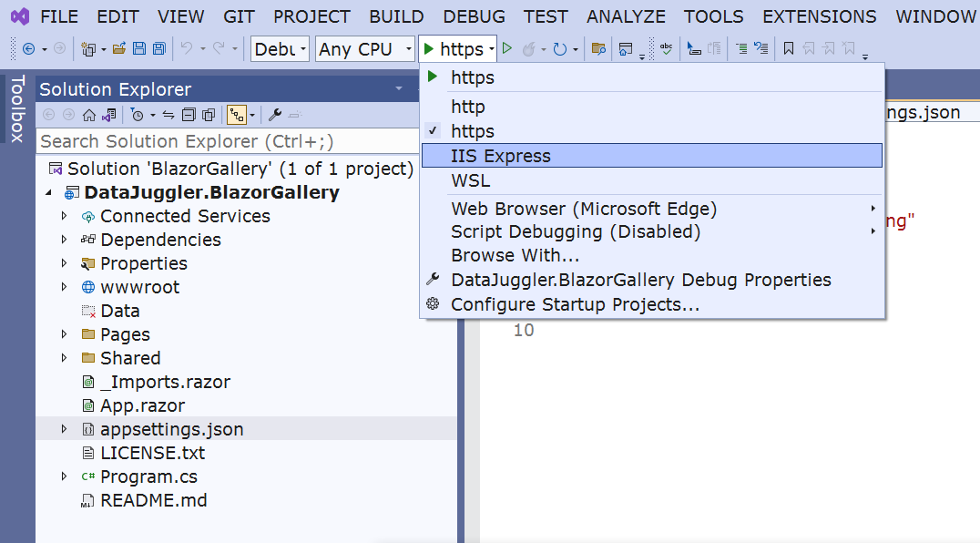980x543 pixels.
Task: Toggle a bookmark with the bookmark icon
Action: click(789, 49)
